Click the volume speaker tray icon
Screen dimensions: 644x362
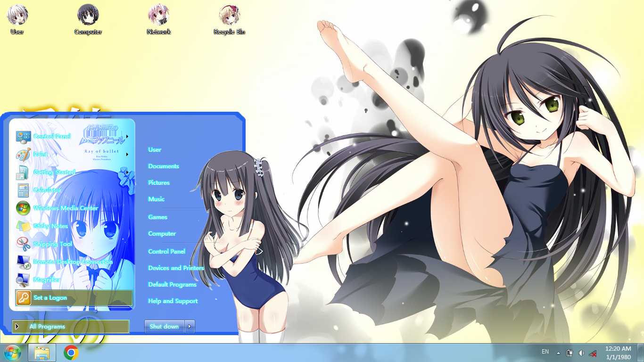(x=581, y=353)
